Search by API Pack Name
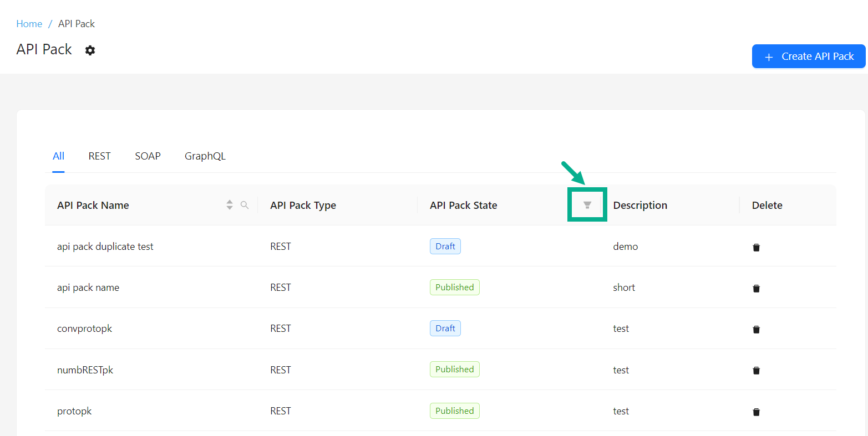The height and width of the screenshot is (436, 868). tap(245, 205)
